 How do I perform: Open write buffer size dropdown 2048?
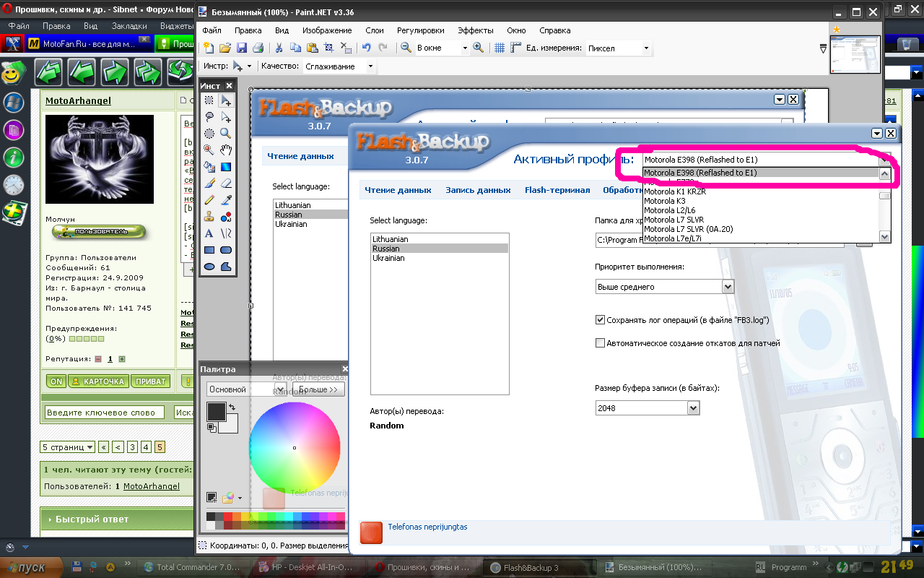[x=648, y=408]
